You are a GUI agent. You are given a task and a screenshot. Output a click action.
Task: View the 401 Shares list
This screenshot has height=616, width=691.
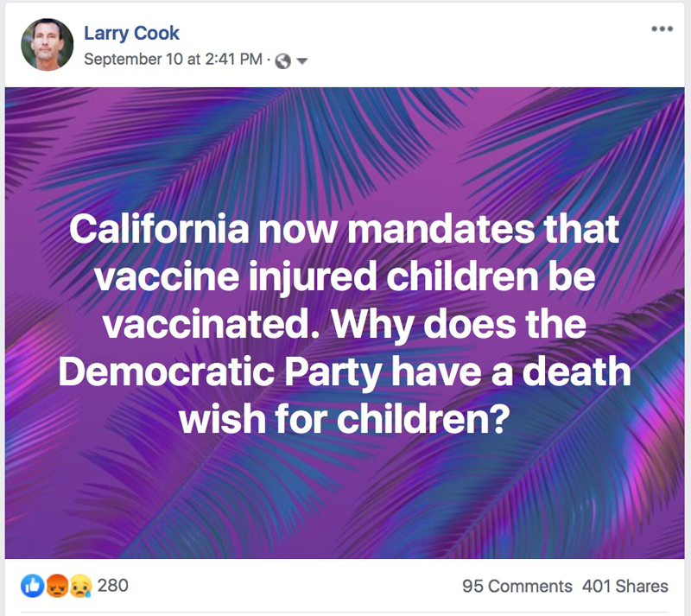pos(625,586)
